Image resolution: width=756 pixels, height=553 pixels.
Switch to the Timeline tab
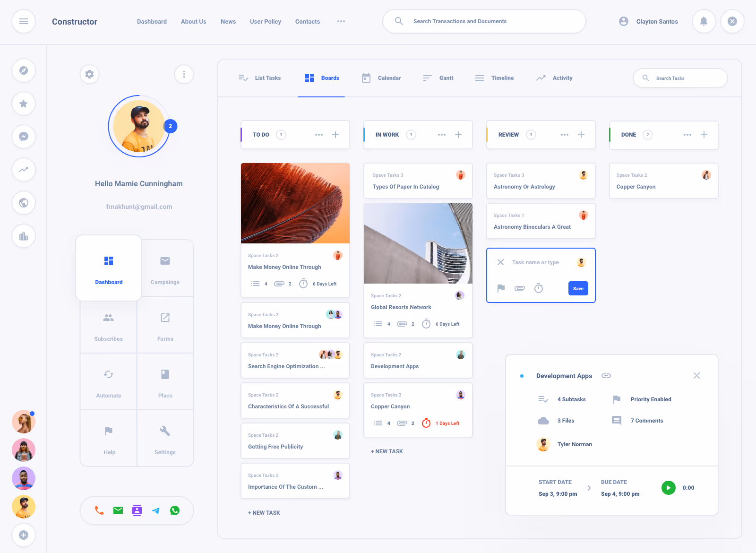pyautogui.click(x=494, y=78)
